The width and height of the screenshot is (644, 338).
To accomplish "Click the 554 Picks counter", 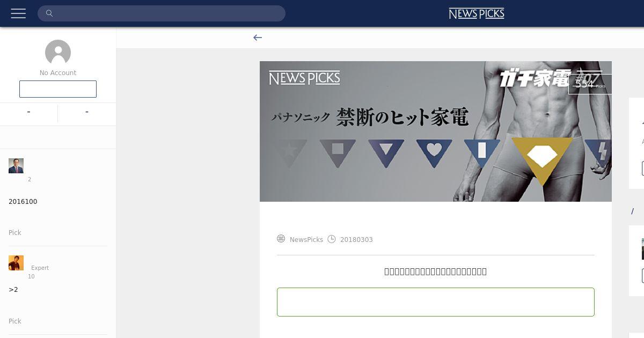I will 590,84.
